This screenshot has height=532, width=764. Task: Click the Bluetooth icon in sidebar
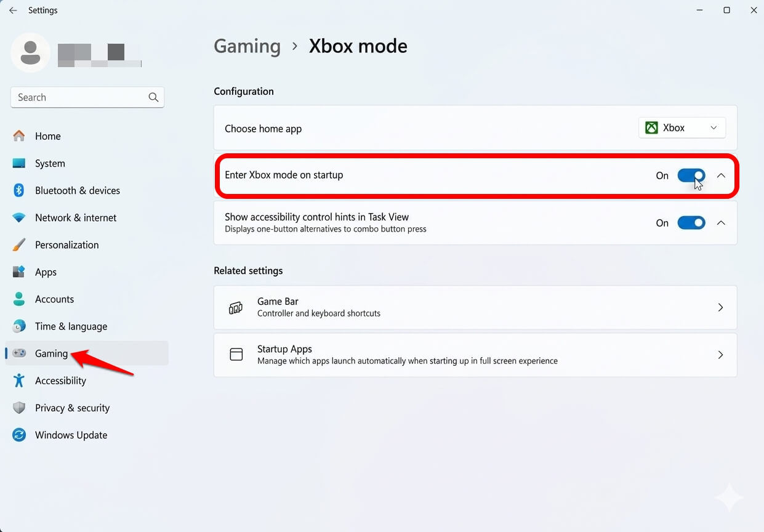coord(19,190)
